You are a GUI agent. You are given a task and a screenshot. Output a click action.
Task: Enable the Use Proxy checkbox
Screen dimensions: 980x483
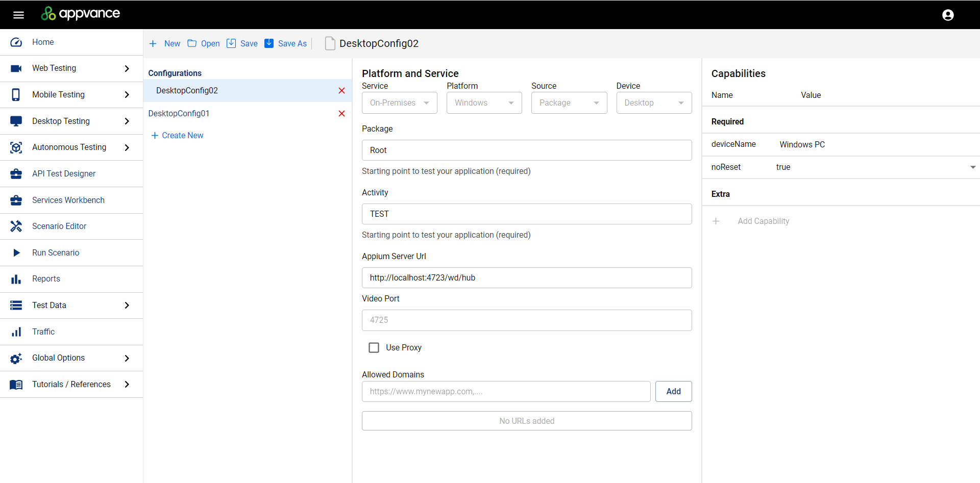374,347
